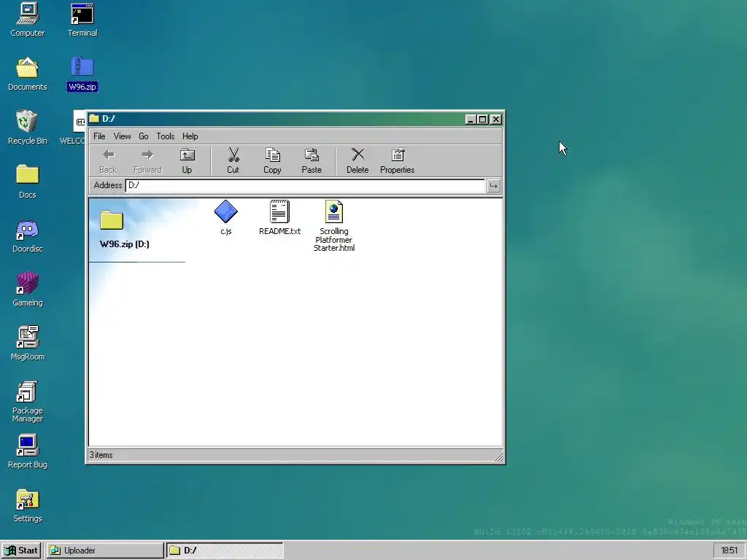Image resolution: width=747 pixels, height=560 pixels.
Task: Select the W96.zip desktop icon
Action: (82, 74)
